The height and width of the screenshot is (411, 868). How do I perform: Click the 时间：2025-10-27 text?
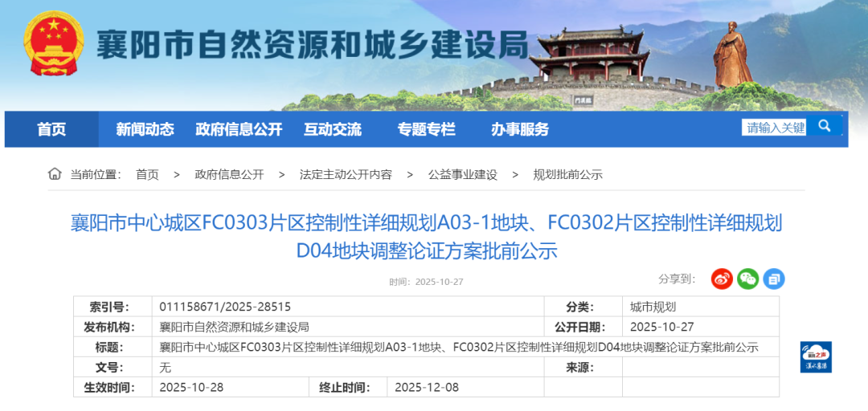pyautogui.click(x=426, y=282)
